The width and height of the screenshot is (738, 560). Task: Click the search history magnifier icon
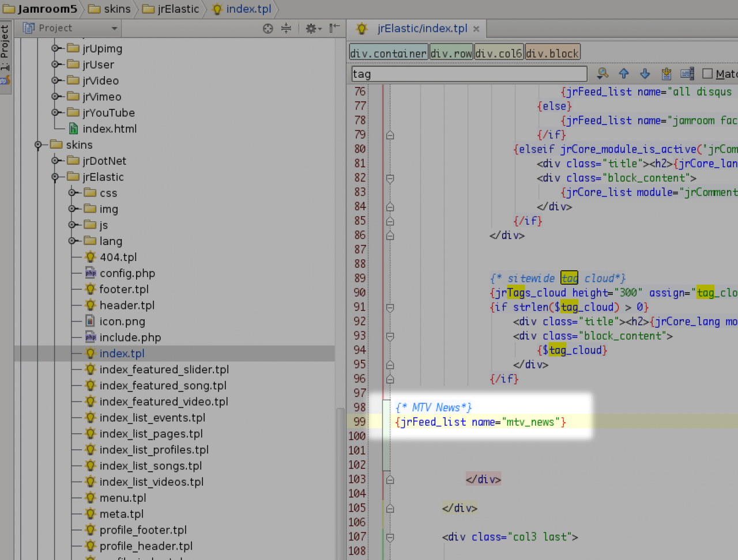pyautogui.click(x=603, y=74)
